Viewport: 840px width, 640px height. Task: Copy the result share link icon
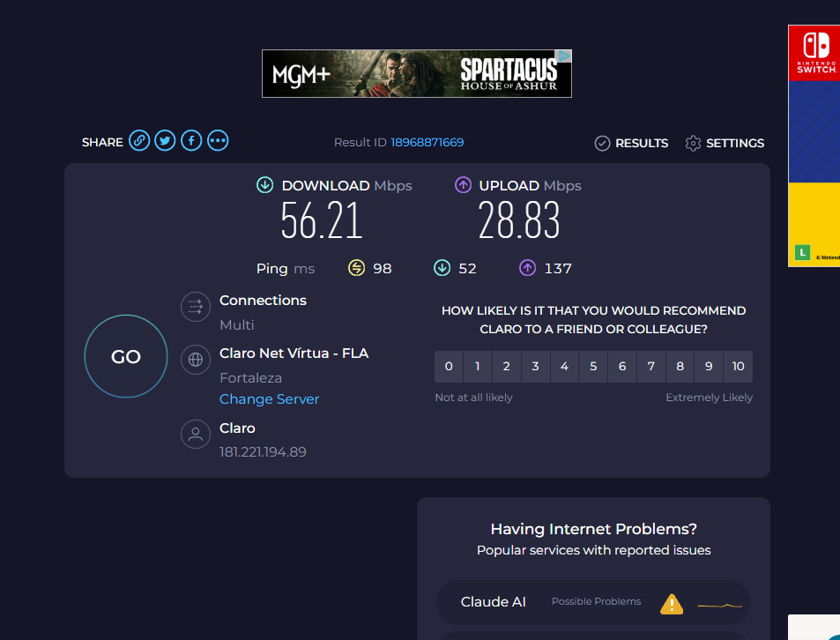pos(138,140)
